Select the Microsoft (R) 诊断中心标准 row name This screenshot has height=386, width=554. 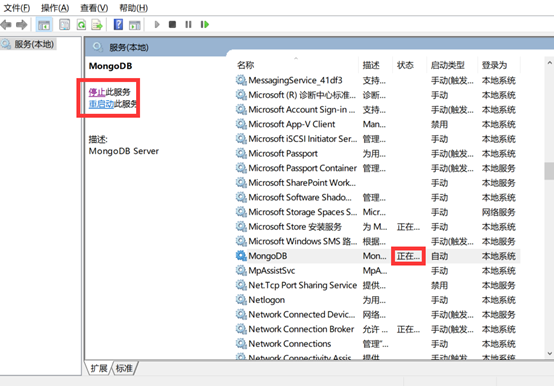point(302,95)
